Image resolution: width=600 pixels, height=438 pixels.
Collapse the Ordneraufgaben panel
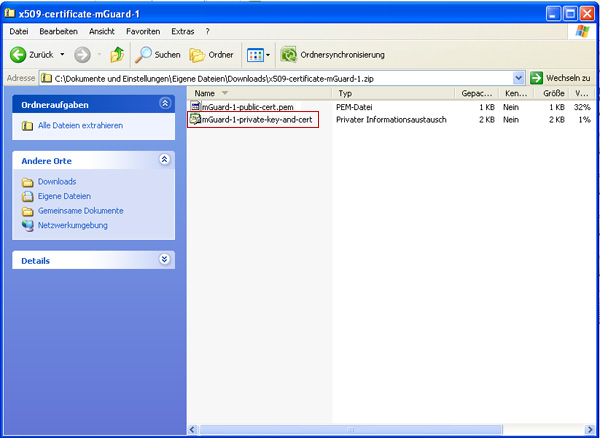click(165, 103)
